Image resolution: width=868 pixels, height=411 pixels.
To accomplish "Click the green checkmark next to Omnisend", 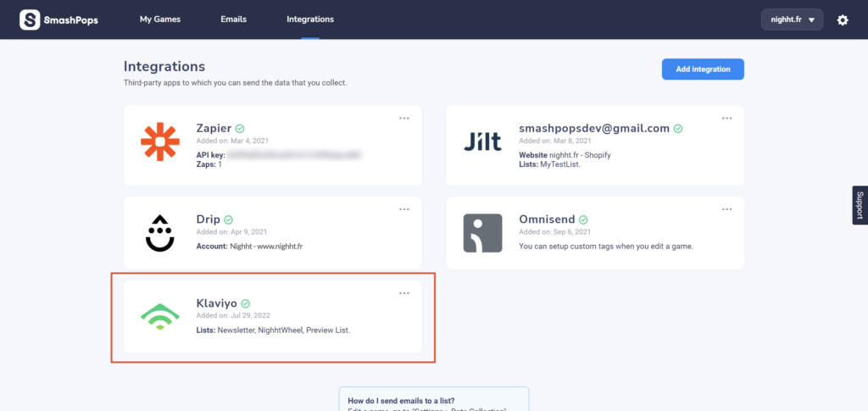I will [583, 219].
